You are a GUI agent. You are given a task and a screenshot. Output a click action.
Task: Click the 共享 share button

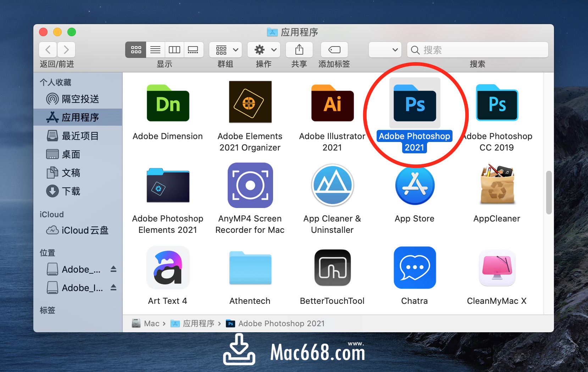click(x=299, y=50)
